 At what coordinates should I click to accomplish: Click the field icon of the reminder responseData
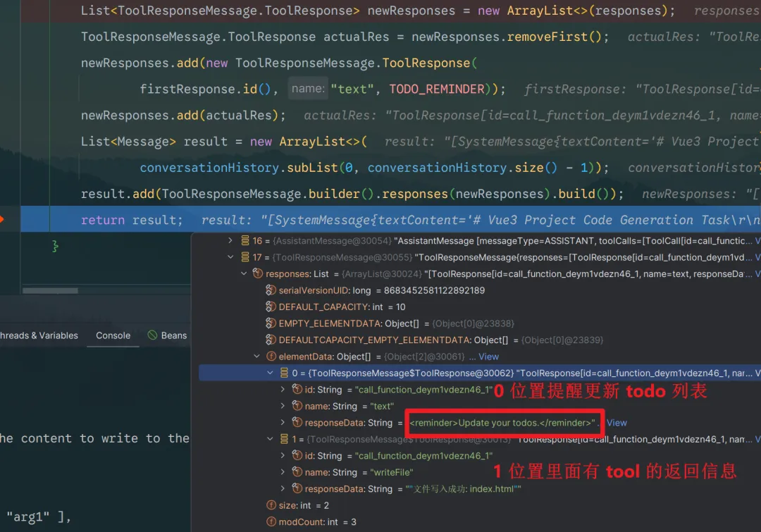(x=297, y=422)
